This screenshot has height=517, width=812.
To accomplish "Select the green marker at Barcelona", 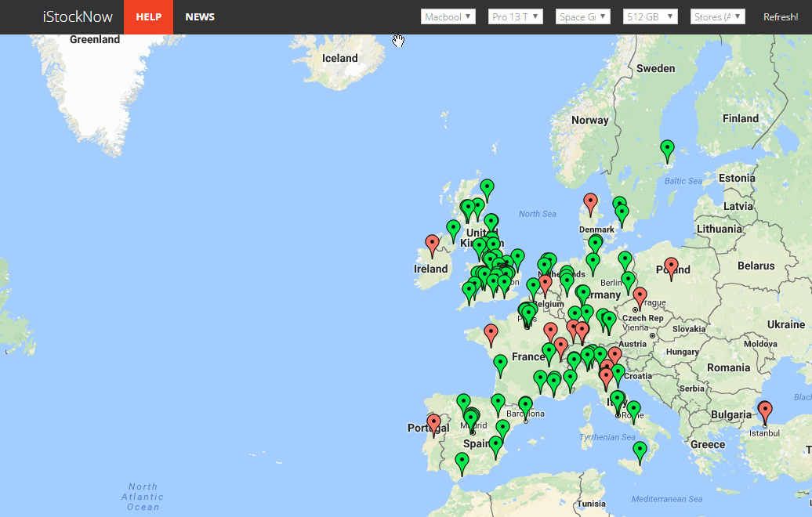I will (526, 407).
